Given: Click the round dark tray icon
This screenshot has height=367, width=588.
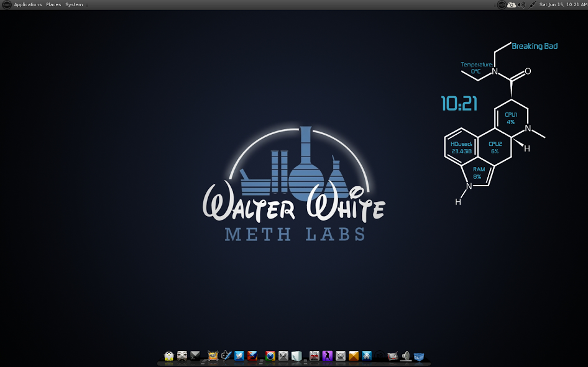Looking at the screenshot, I should (x=502, y=5).
